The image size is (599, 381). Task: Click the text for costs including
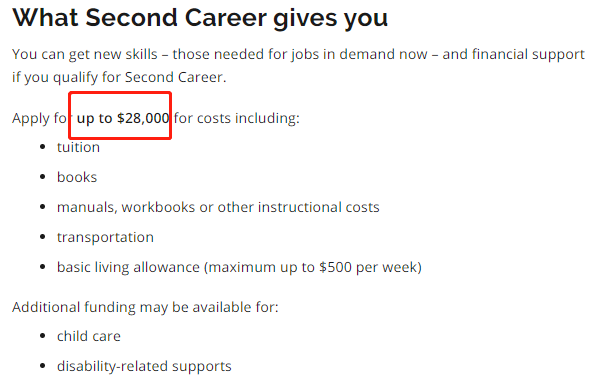click(x=236, y=118)
